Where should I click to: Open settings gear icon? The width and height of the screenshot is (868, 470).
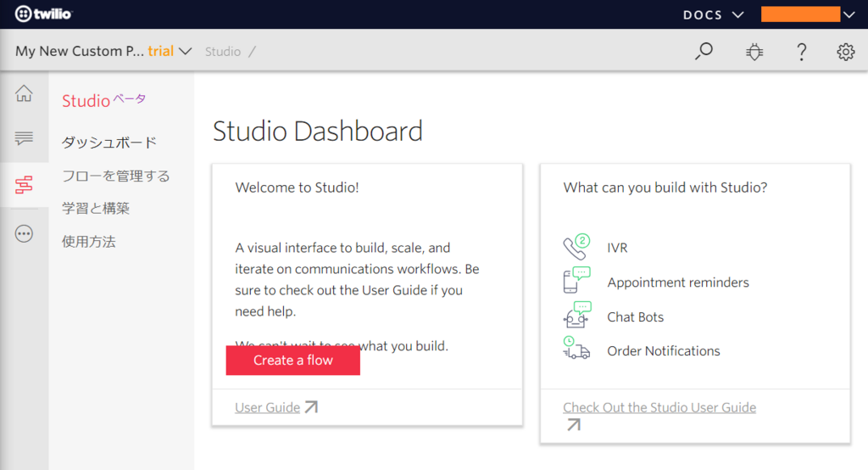click(845, 52)
